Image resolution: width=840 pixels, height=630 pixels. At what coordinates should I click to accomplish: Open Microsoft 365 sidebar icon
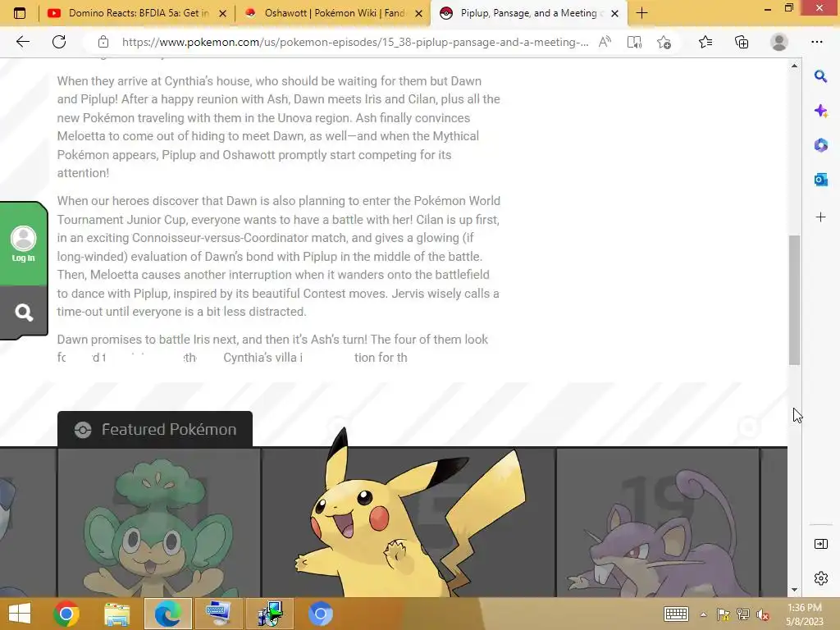point(820,145)
